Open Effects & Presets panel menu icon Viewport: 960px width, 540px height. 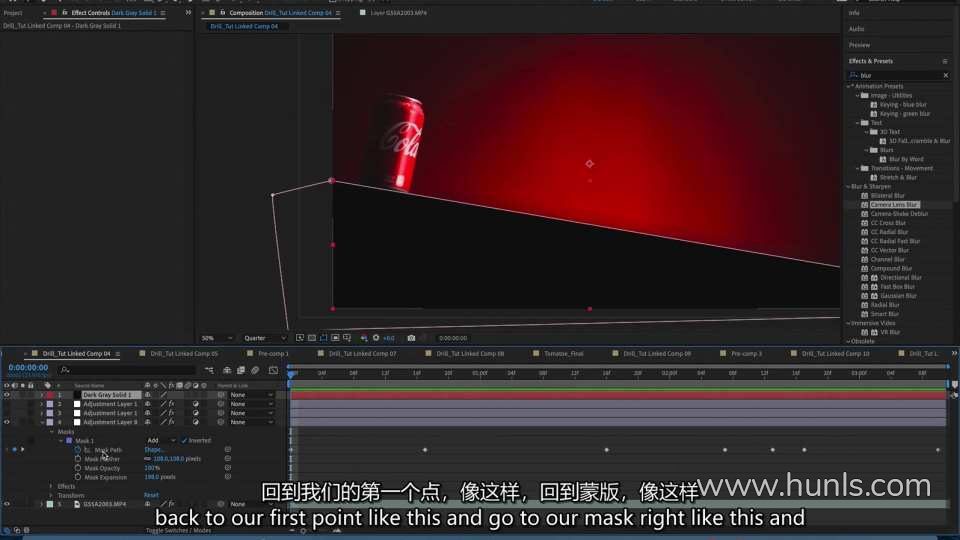point(945,61)
